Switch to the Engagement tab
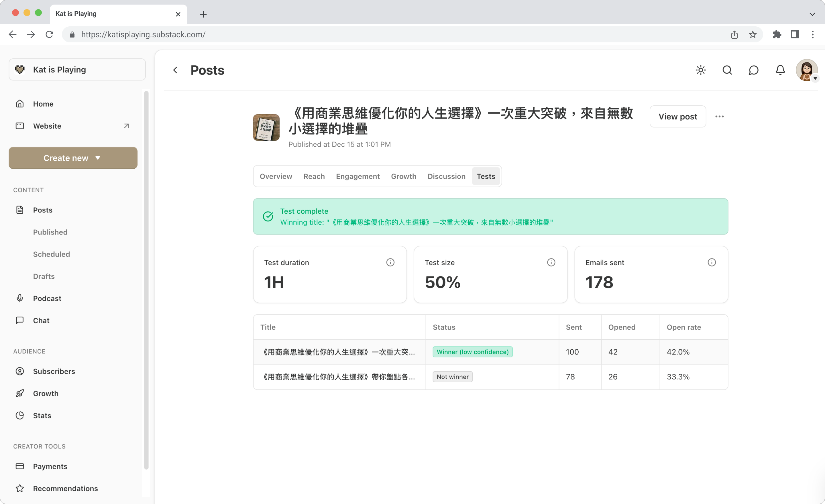Image resolution: width=825 pixels, height=504 pixels. (x=357, y=176)
